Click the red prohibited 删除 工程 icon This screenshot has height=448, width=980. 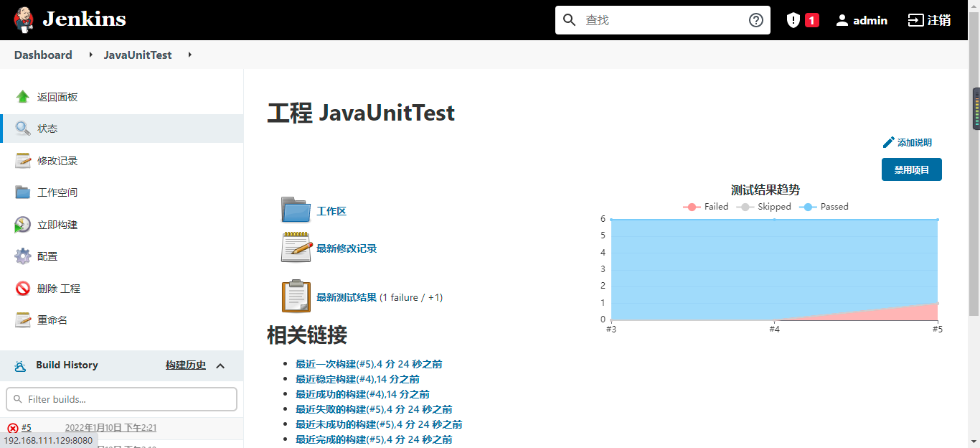pyautogui.click(x=23, y=289)
